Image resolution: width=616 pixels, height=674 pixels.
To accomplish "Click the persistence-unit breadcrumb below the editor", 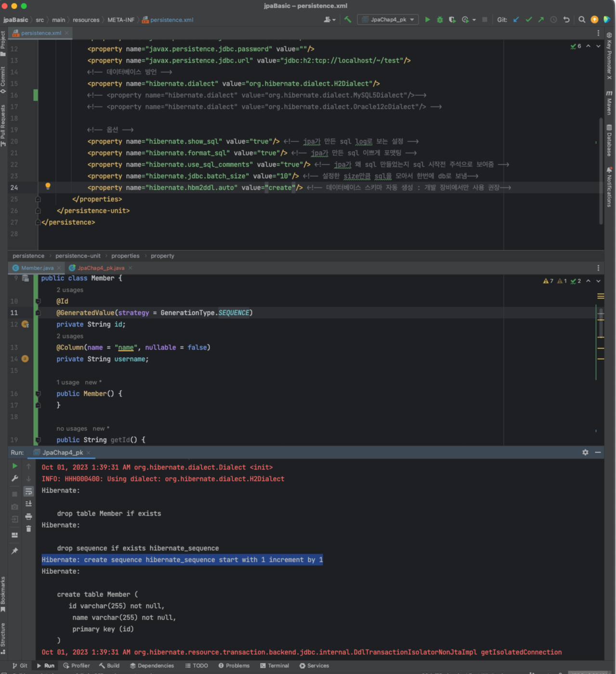I will 78,256.
